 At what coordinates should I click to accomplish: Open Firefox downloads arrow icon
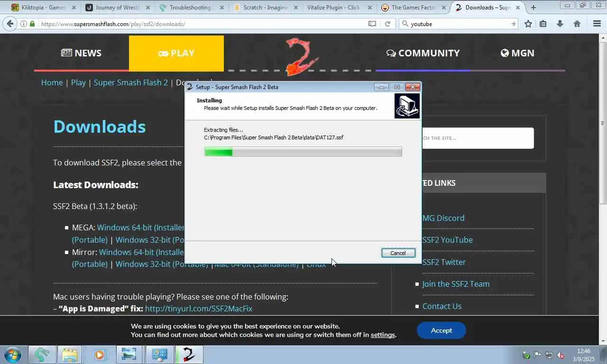(x=560, y=24)
